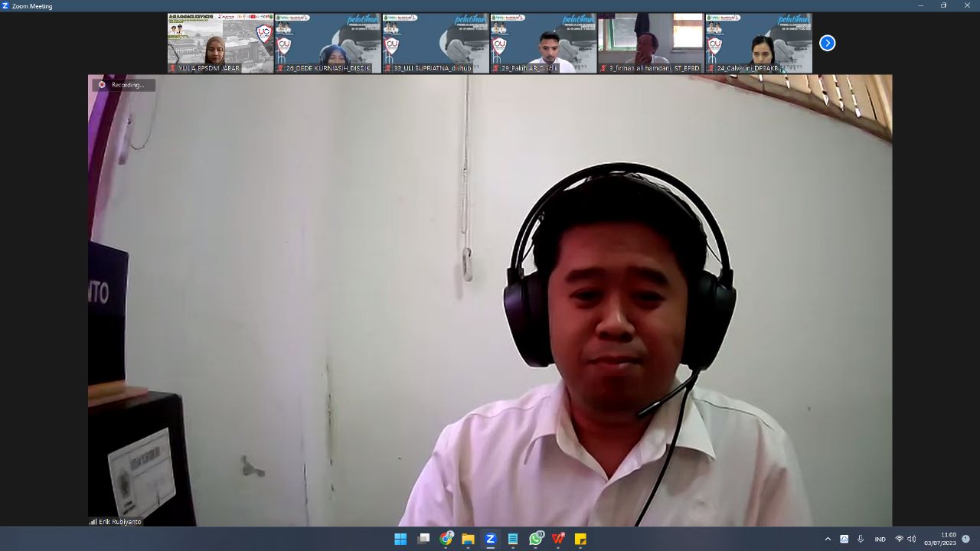Select YULIA_BPSDM JABAR video thumbnail
This screenshot has width=980, height=551.
(220, 43)
